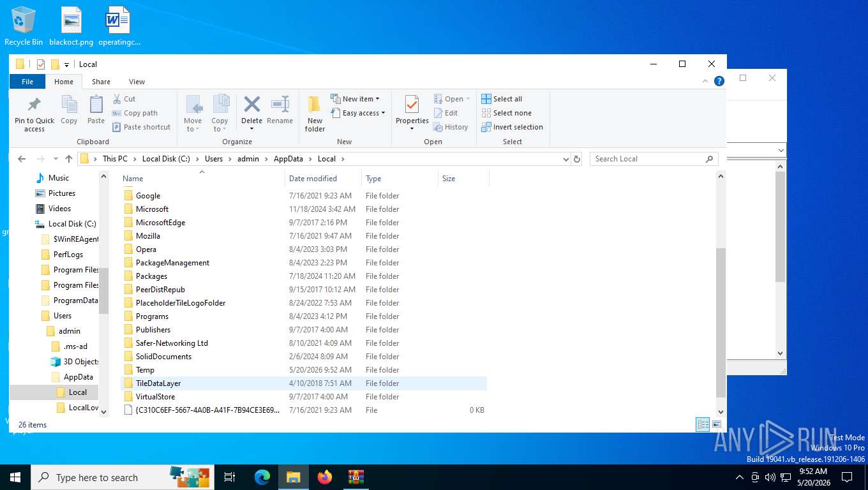Click the Move to ribbon icon
The height and width of the screenshot is (490, 868).
pos(193,104)
